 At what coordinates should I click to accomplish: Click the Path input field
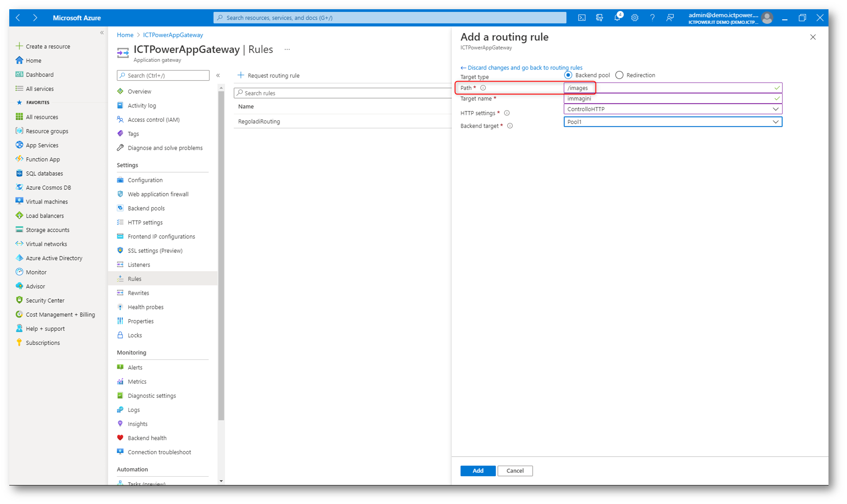673,88
